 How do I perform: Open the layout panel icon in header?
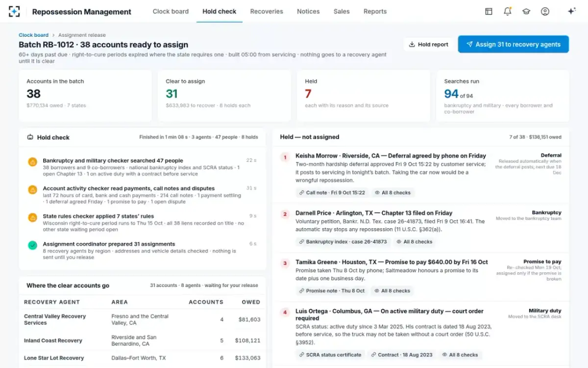[x=489, y=11]
